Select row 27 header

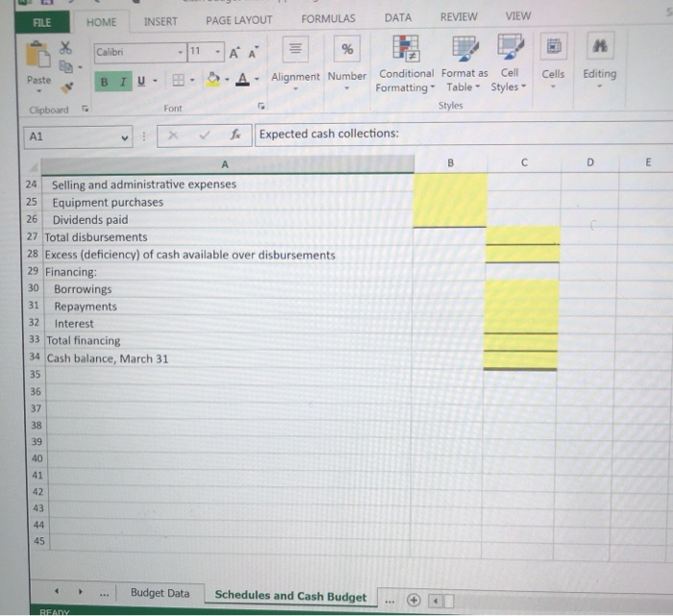(33, 236)
